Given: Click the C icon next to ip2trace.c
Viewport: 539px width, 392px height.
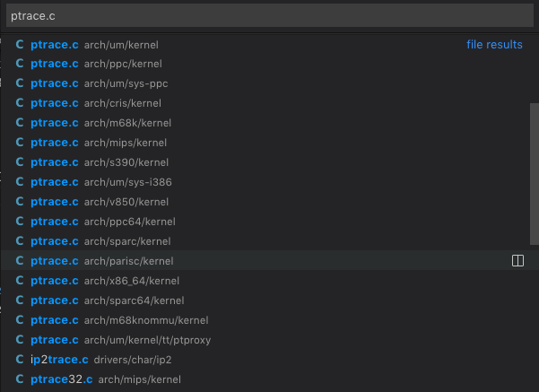Looking at the screenshot, I should click(20, 360).
